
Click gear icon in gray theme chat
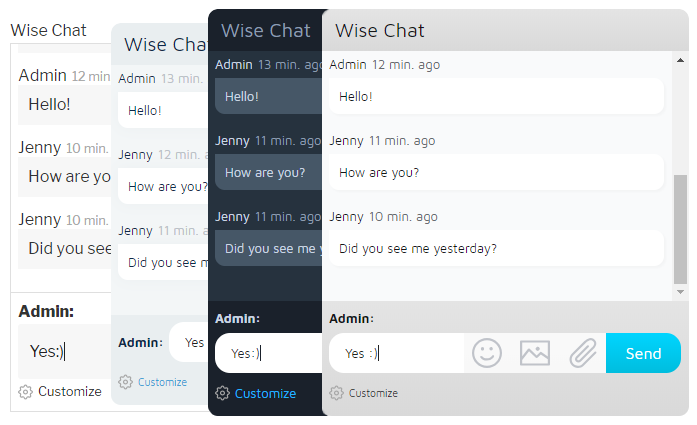[x=337, y=393]
